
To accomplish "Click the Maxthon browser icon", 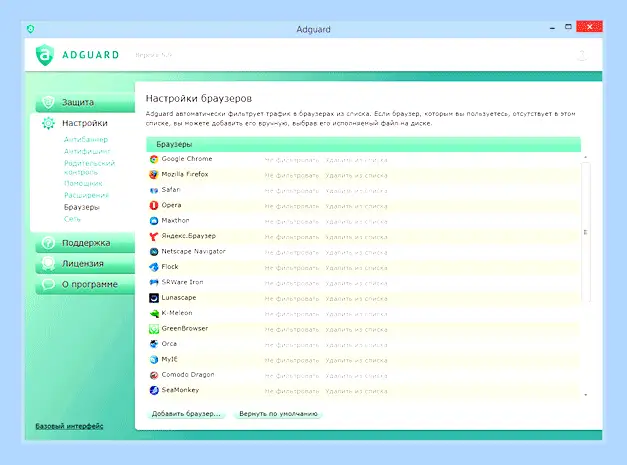I will (x=154, y=221).
